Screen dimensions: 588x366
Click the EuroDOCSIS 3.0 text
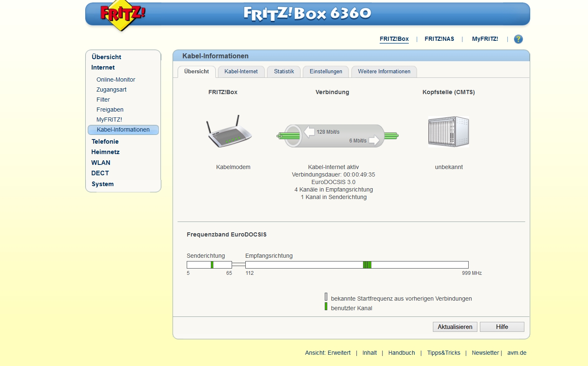[x=334, y=182]
